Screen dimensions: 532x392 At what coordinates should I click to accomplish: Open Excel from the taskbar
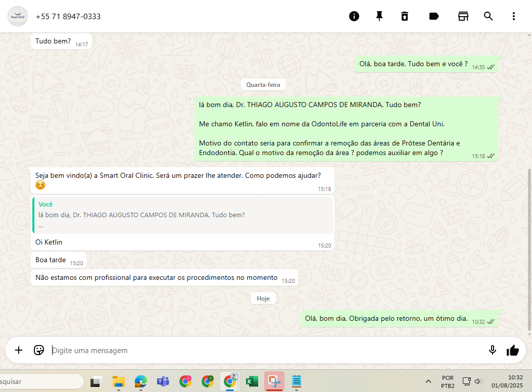(x=252, y=381)
